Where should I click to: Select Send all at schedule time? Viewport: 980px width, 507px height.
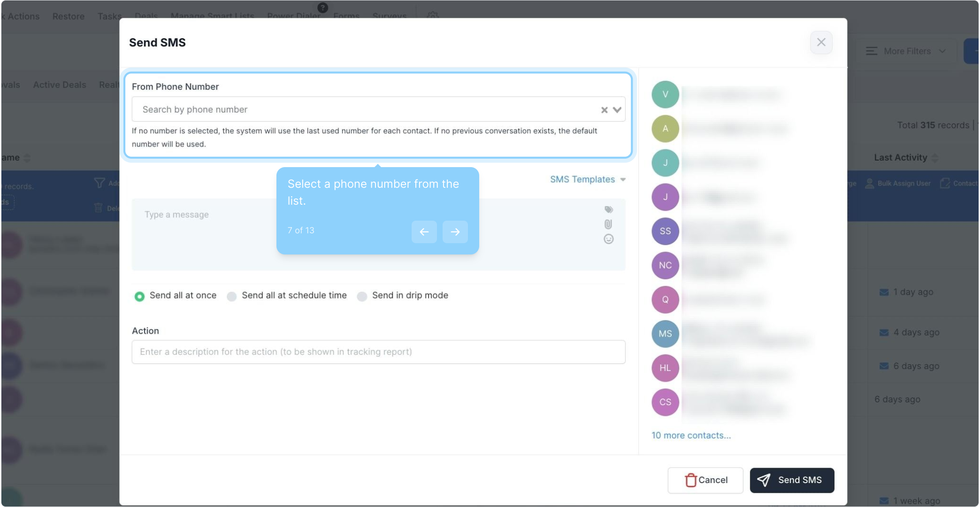(231, 296)
